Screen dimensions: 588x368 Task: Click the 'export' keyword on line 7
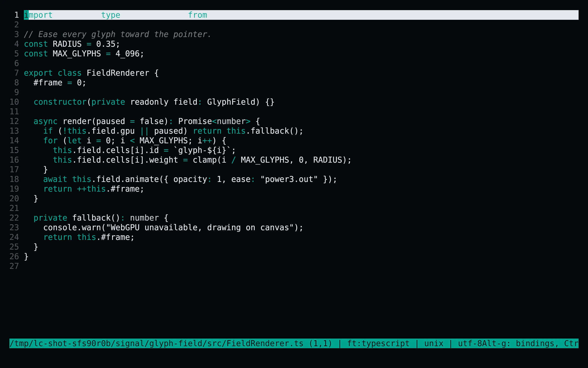click(x=38, y=73)
